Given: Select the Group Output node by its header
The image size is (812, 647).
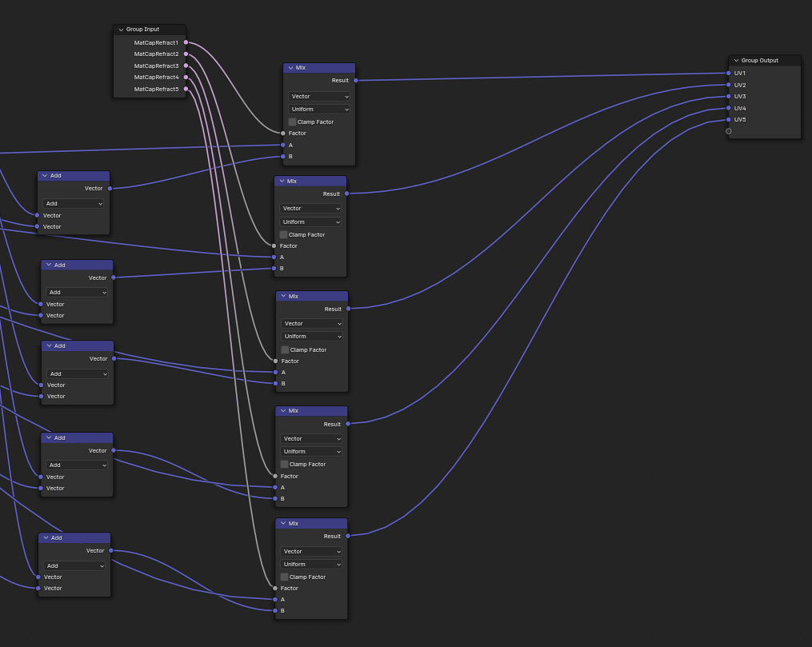Looking at the screenshot, I should click(768, 61).
